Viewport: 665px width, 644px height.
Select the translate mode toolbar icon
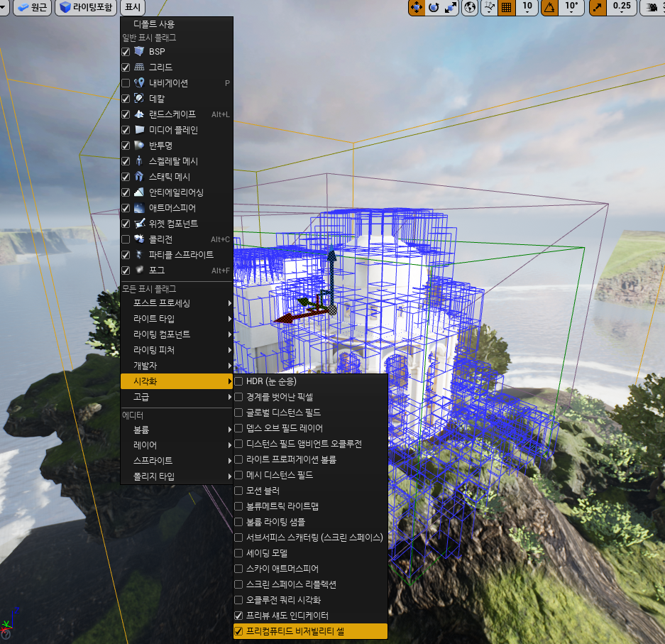point(417,7)
